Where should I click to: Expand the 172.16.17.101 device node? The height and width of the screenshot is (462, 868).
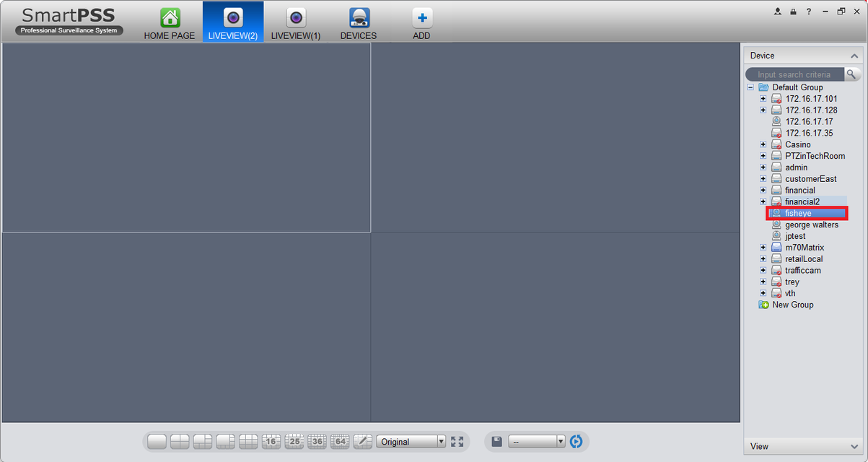click(x=763, y=99)
